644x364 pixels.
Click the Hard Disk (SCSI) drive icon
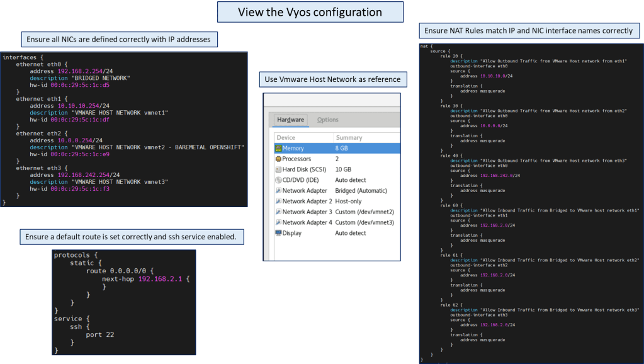[278, 169]
